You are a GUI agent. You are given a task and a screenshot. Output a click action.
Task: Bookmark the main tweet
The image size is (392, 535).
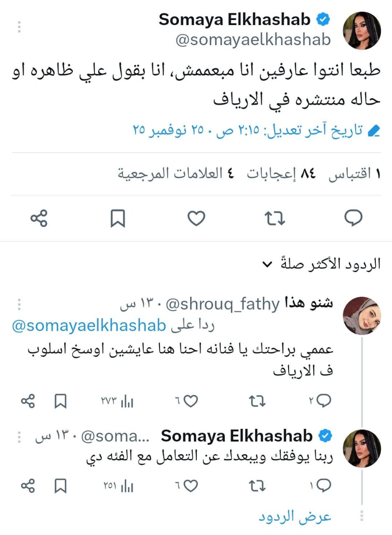tap(118, 218)
